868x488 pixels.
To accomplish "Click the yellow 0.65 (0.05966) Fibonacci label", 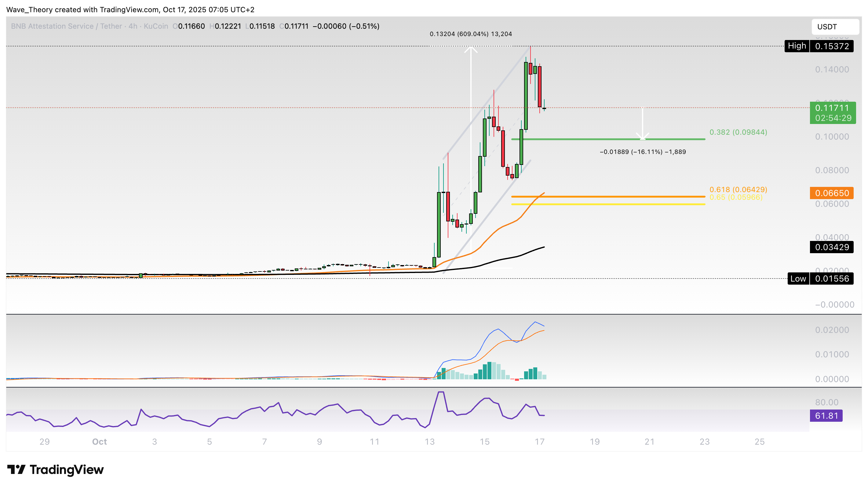I will click(735, 198).
